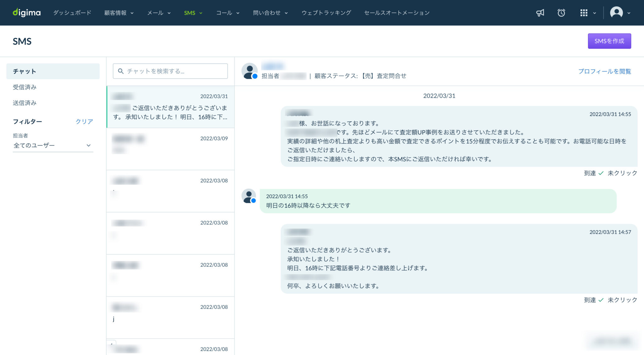Image resolution: width=644 pixels, height=355 pixels.
Task: Open the grid app launcher icon
Action: [584, 13]
